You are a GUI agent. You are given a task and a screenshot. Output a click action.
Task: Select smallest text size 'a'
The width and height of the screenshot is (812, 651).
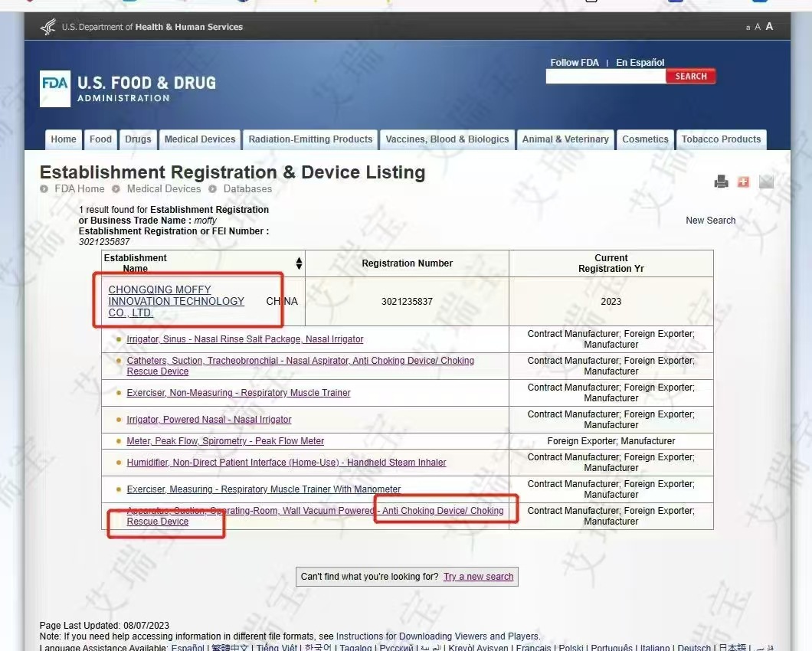[748, 28]
